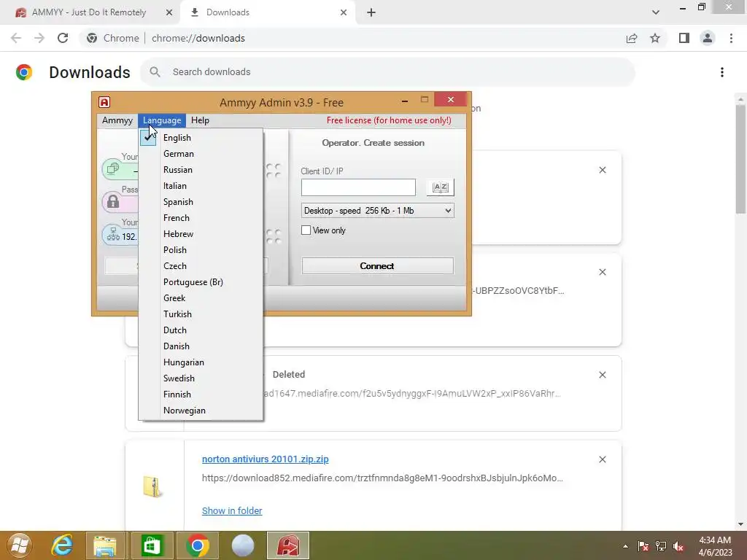Image resolution: width=747 pixels, height=560 pixels.
Task: Open the Help menu in Ammyy Admin
Action: (x=200, y=120)
